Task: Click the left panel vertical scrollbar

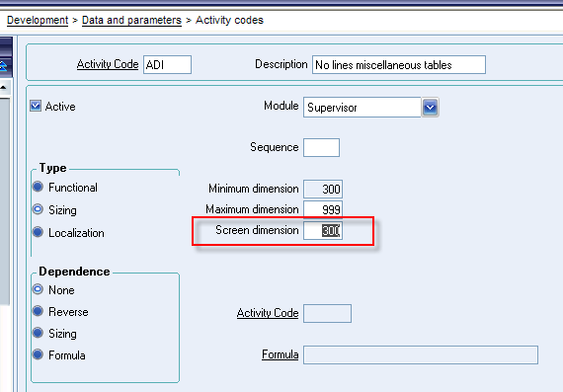Action: 4,201
